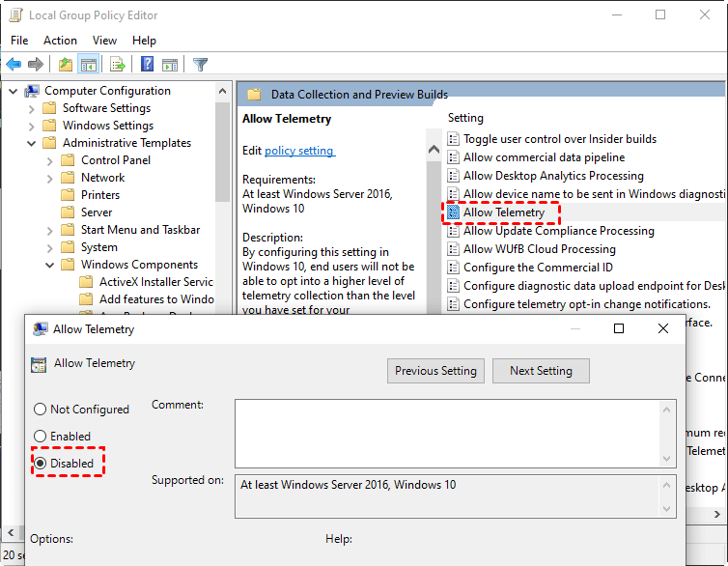Click icon beside Configure telemetry opt-in change notifications
728x566 pixels.
coord(453,304)
